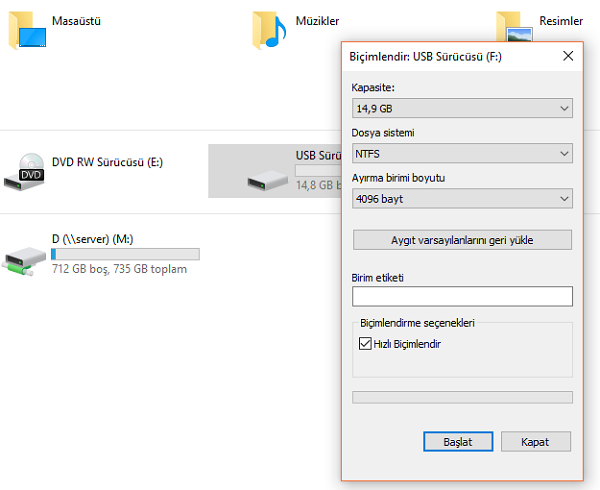This screenshot has width=600, height=490.
Task: Click the Resimler pictures folder icon
Action: coord(514,27)
